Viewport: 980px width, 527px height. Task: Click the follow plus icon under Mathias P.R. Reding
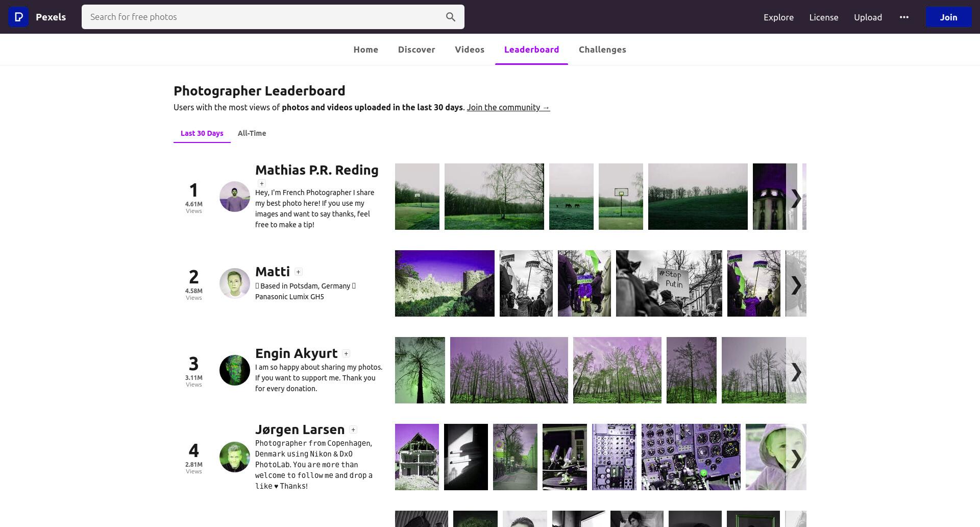pos(262,184)
